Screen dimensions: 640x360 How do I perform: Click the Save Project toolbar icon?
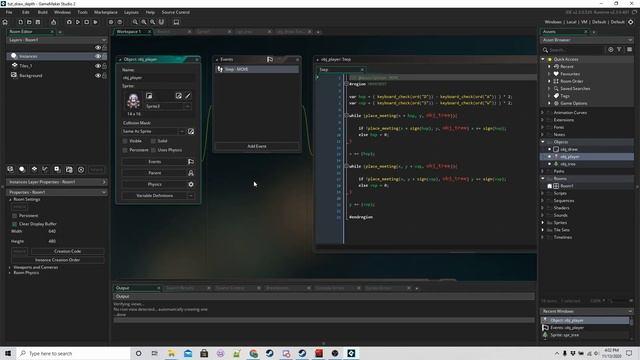point(38,22)
